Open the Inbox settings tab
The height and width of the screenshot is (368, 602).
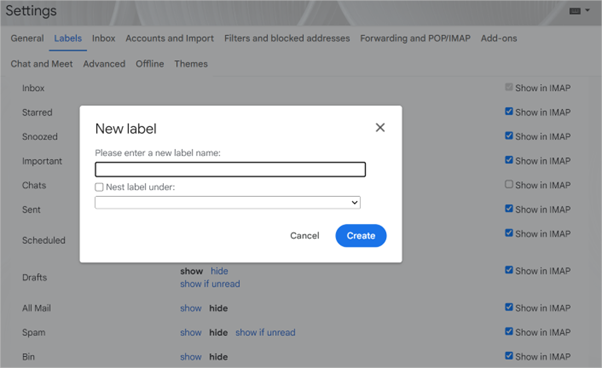point(104,38)
